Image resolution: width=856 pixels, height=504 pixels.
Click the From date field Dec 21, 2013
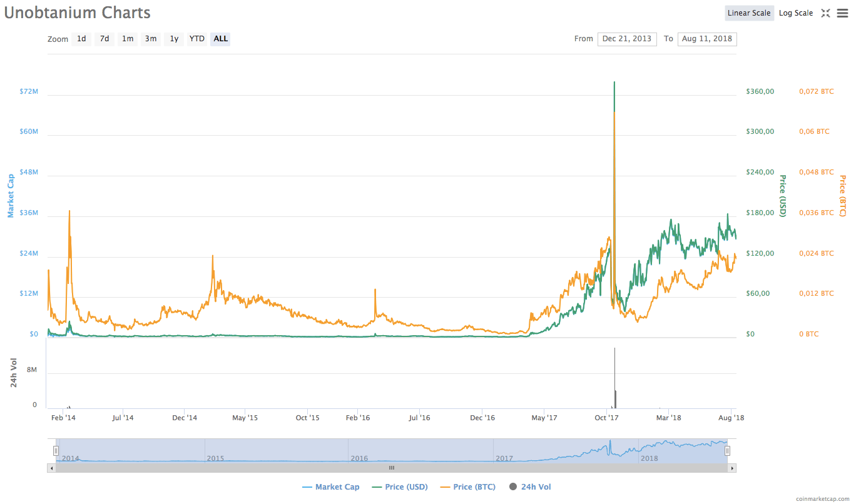click(627, 39)
